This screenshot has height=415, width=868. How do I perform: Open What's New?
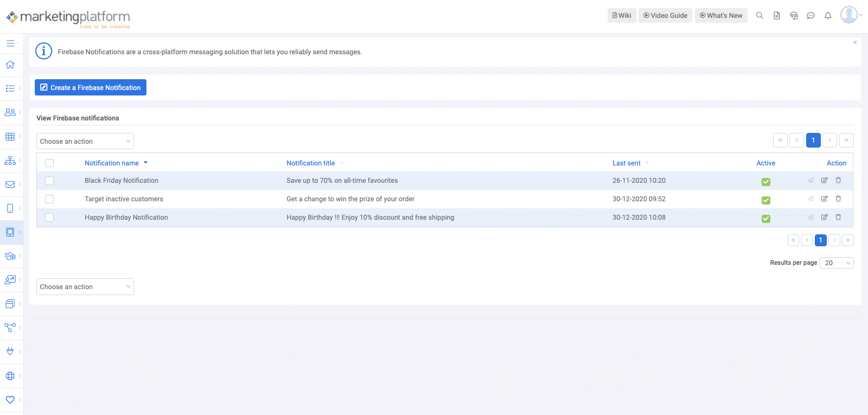click(721, 15)
